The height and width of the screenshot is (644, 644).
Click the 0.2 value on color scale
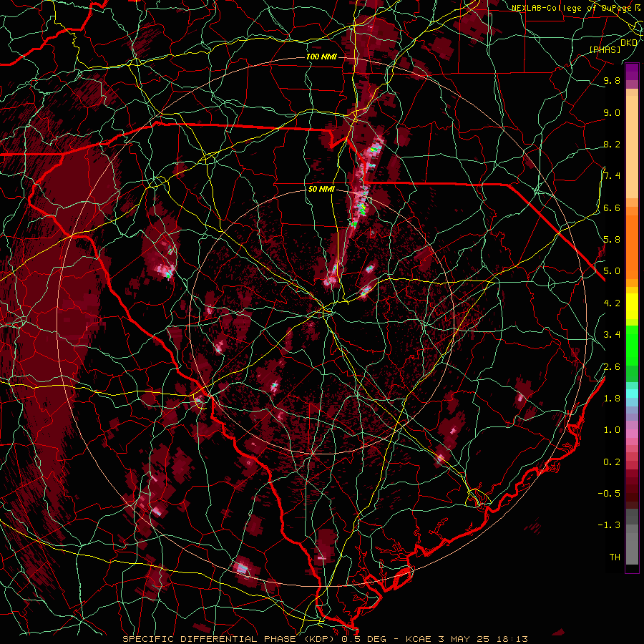[612, 462]
